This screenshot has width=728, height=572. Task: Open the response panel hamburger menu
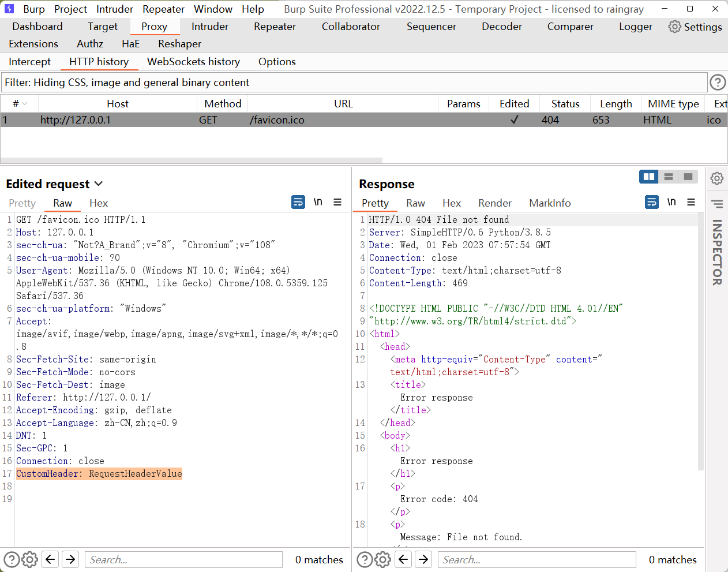click(x=691, y=202)
